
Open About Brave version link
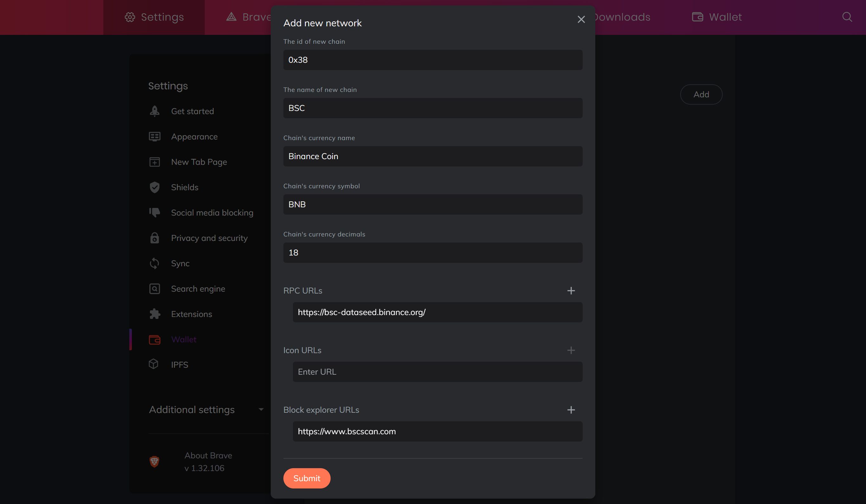tap(208, 462)
